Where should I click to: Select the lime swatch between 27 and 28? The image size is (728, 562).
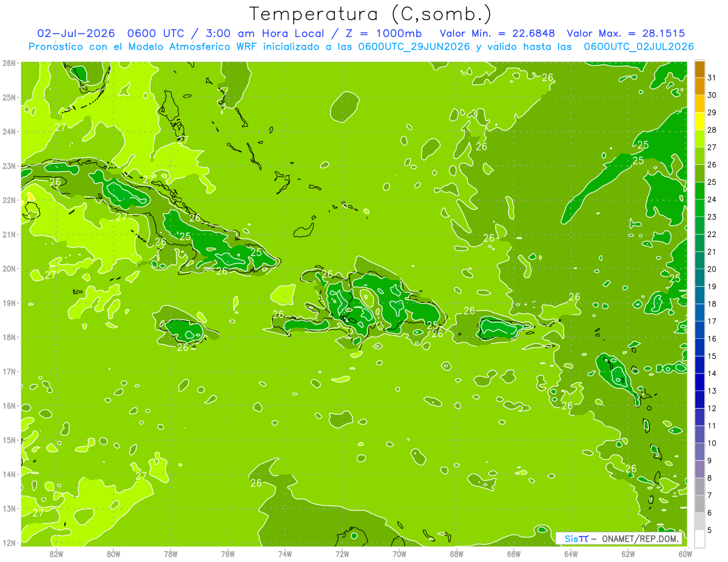pos(699,139)
